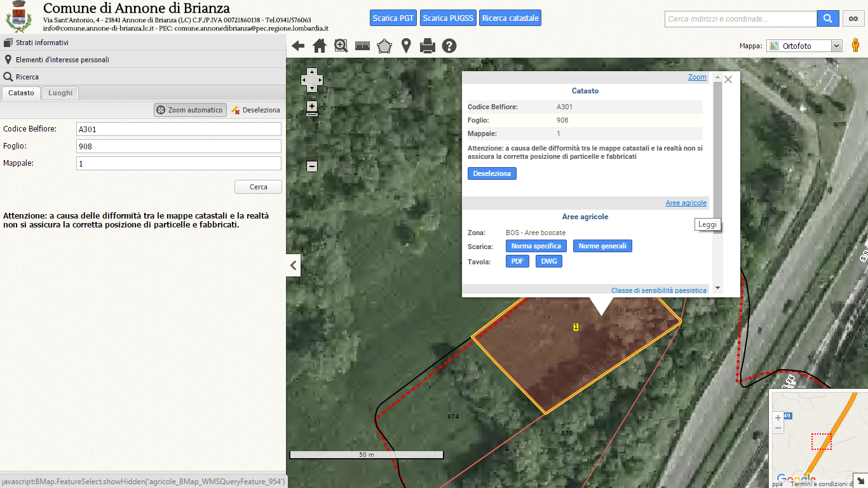This screenshot has height=488, width=868.
Task: Click the map pan control arrows
Action: point(311,80)
